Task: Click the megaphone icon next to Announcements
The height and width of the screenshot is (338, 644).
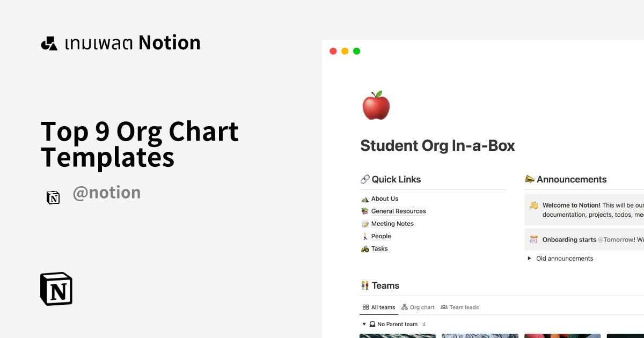Action: [x=530, y=179]
